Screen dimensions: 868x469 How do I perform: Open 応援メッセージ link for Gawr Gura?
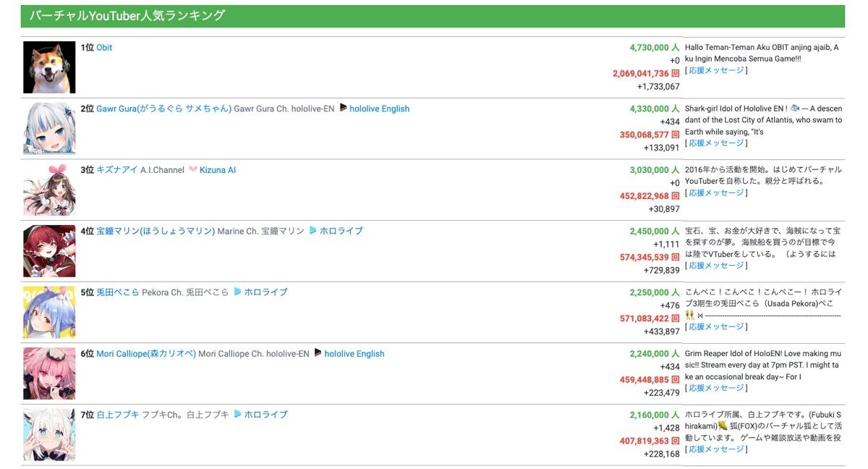tap(716, 143)
